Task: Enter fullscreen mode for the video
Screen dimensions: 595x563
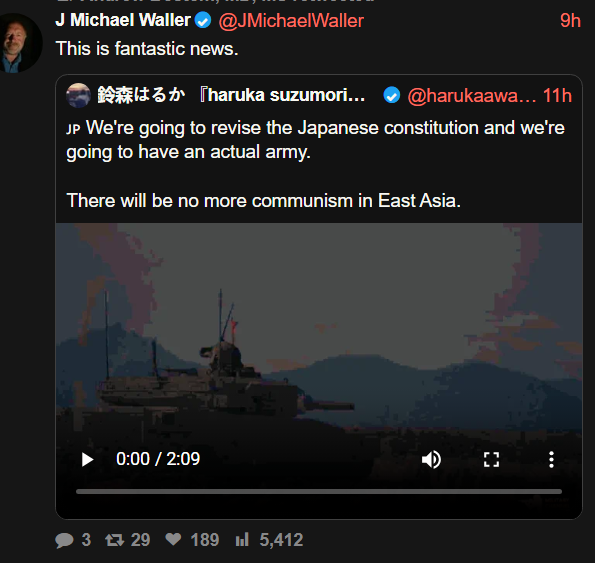Action: pyautogui.click(x=491, y=459)
